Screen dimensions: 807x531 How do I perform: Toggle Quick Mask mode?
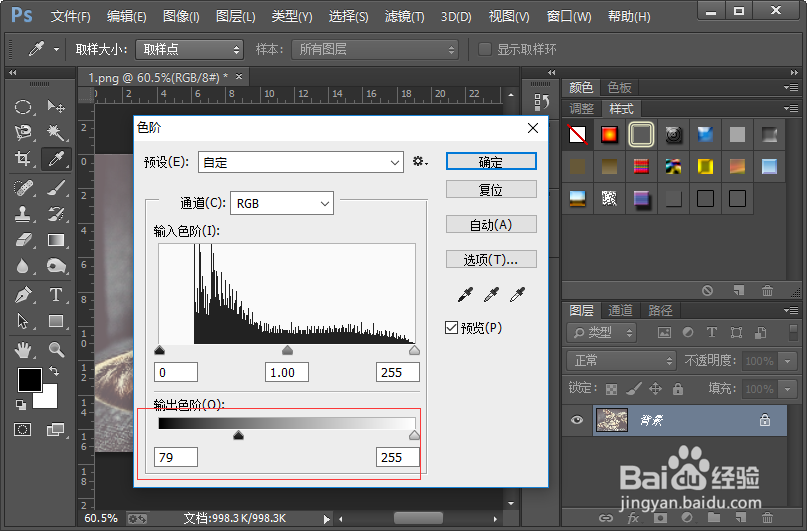(23, 429)
